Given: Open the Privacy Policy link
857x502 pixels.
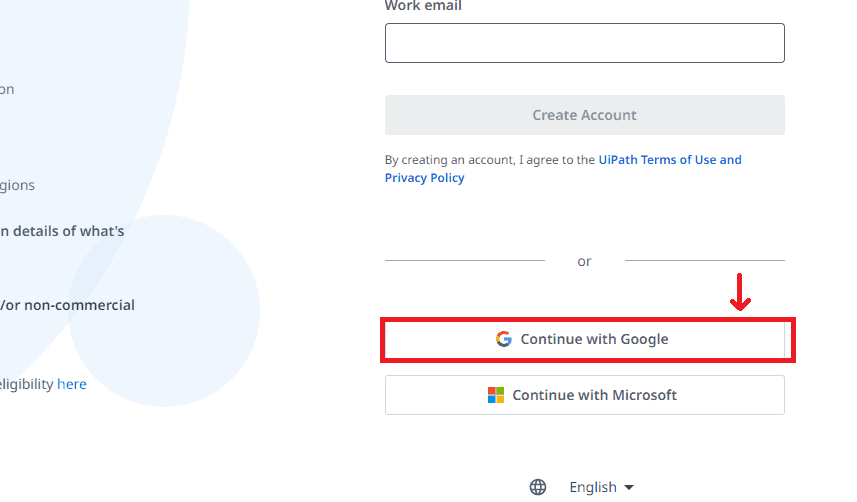Looking at the screenshot, I should point(424,178).
